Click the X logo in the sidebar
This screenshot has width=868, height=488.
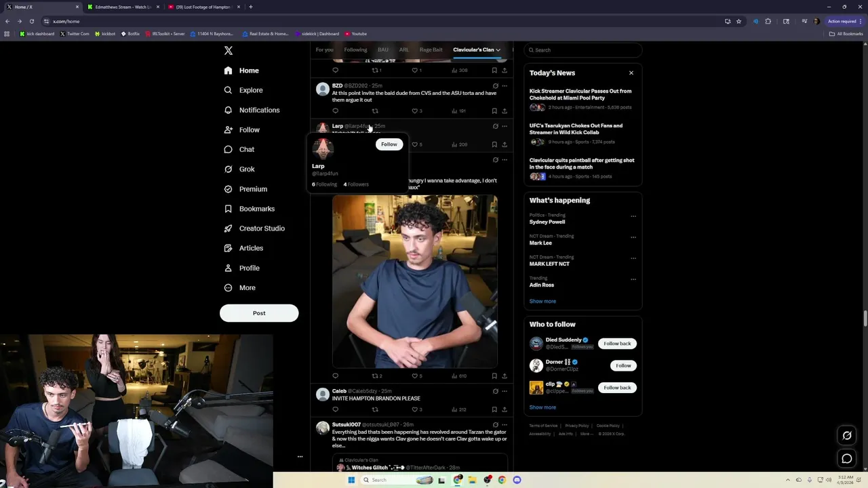click(229, 51)
